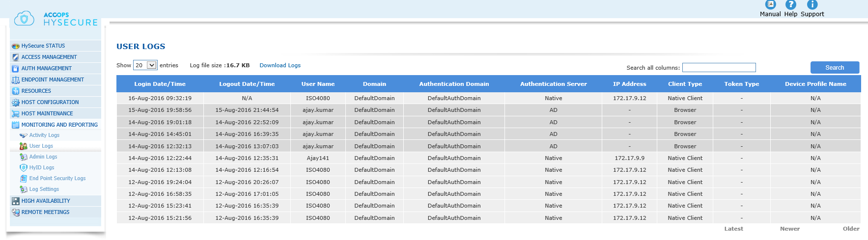Select the User Logs icon in sidebar
The height and width of the screenshot is (240, 868).
click(x=23, y=146)
